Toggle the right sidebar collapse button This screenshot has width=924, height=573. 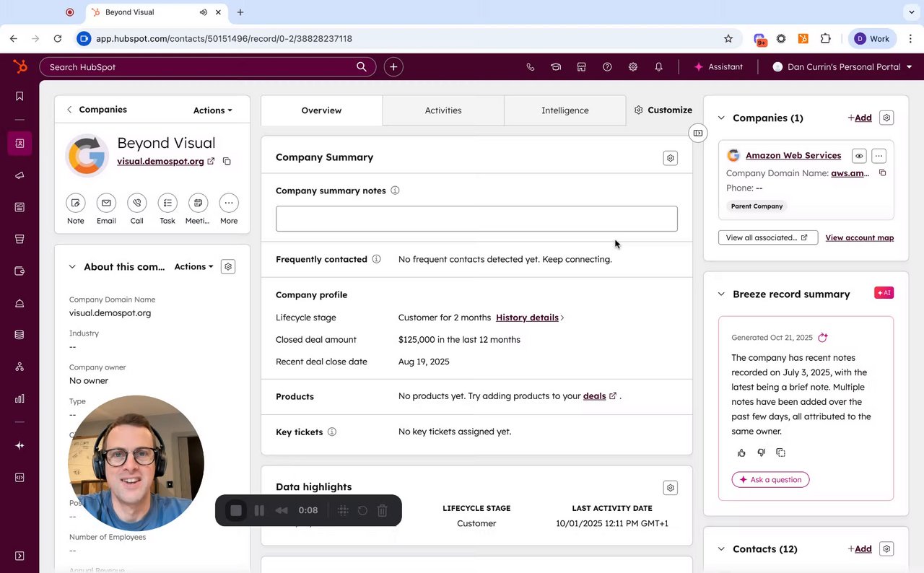coord(697,133)
